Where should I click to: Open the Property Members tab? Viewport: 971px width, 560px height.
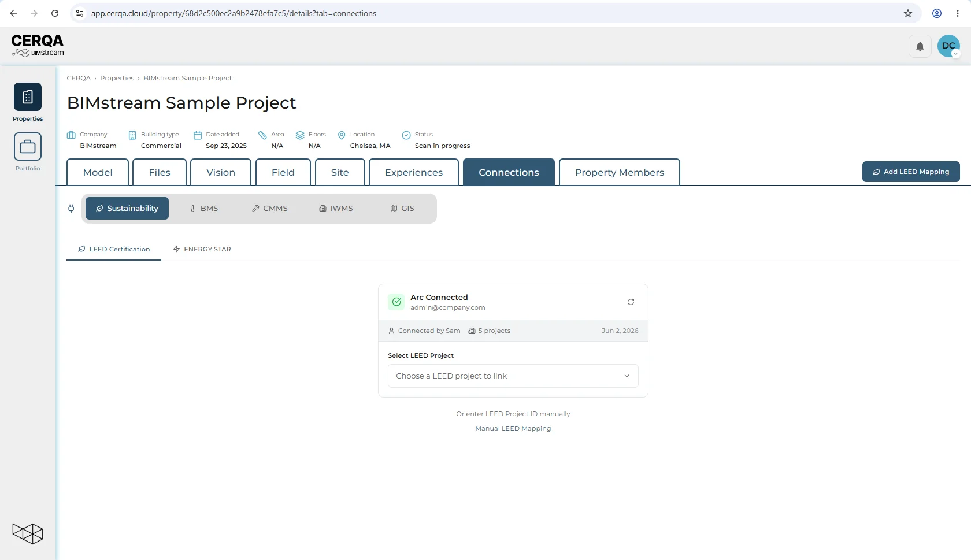pos(620,172)
